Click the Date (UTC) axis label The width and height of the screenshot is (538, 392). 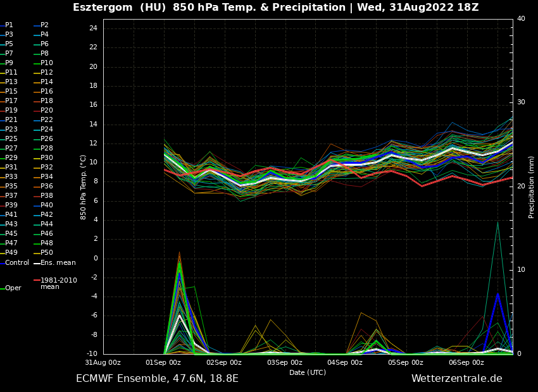(308, 372)
